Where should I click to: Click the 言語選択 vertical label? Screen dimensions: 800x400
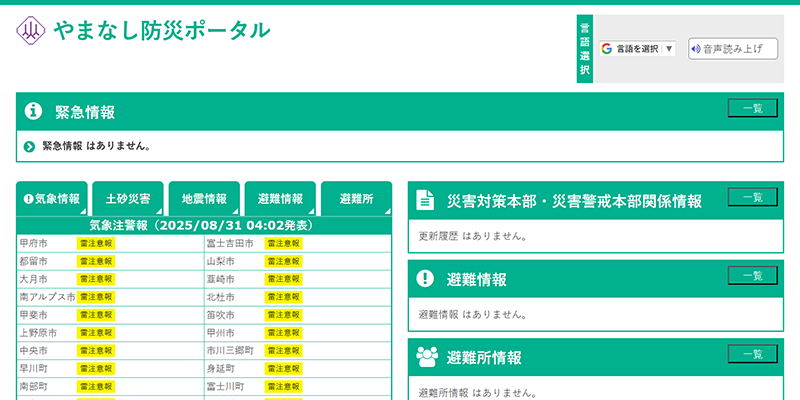[585, 49]
